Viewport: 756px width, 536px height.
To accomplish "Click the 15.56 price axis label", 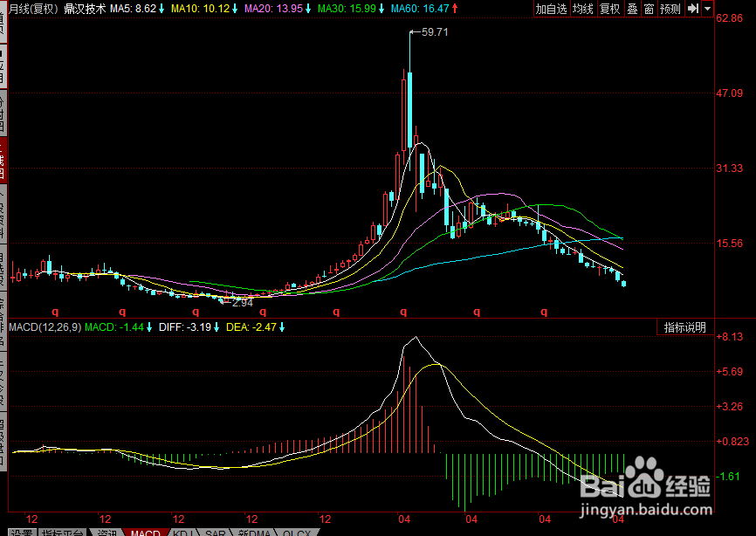I will (x=730, y=244).
